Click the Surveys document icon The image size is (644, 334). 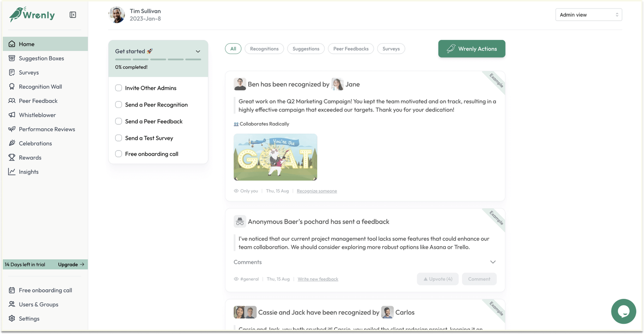[x=12, y=72]
